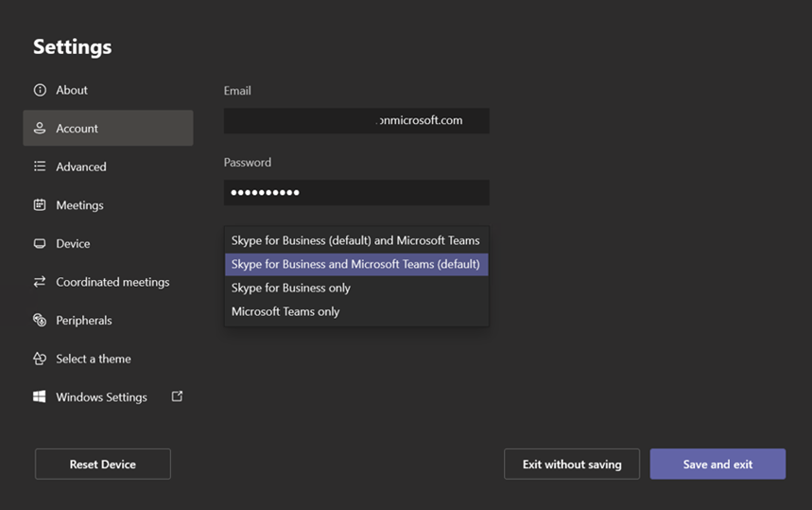Click the Account person icon
This screenshot has width=812, height=510.
pyautogui.click(x=40, y=128)
